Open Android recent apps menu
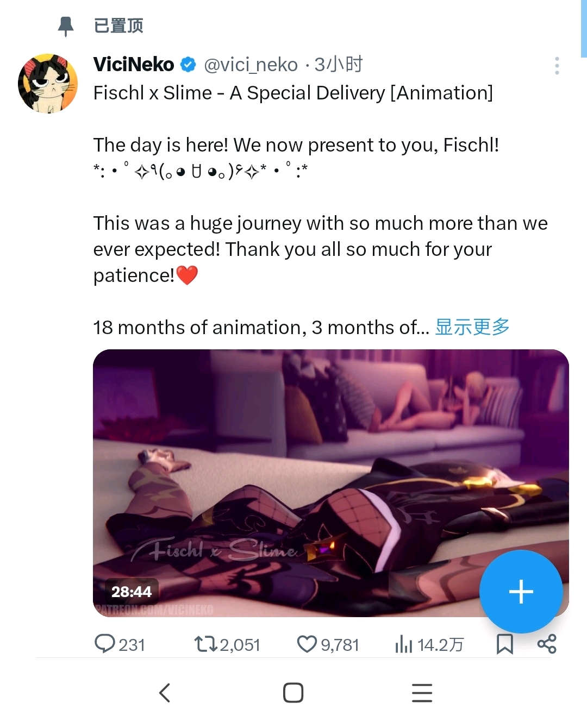587x728 pixels. tap(422, 693)
